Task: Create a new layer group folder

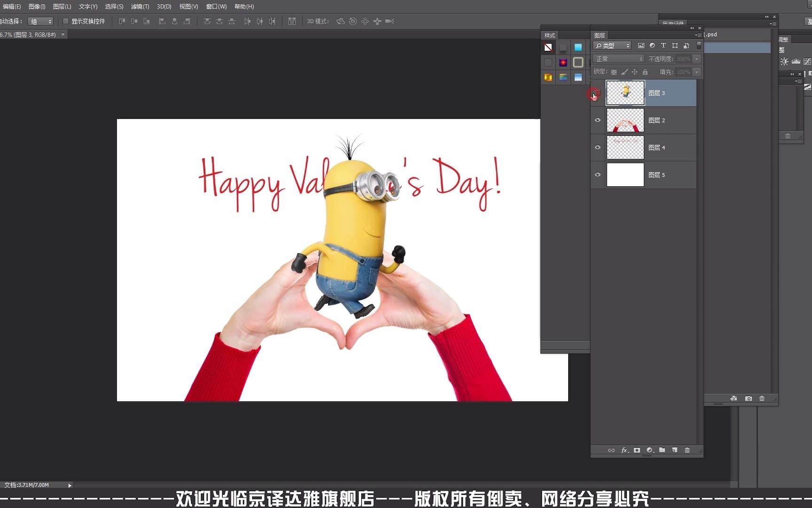Action: [x=662, y=450]
